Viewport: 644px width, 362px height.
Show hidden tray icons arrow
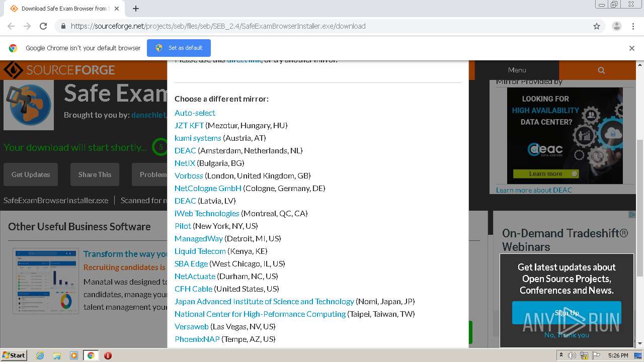tap(561, 355)
